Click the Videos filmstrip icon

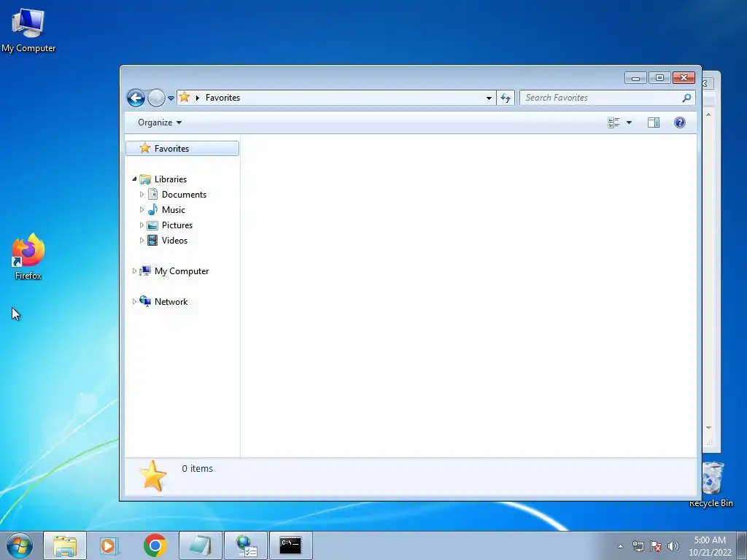[x=152, y=241]
